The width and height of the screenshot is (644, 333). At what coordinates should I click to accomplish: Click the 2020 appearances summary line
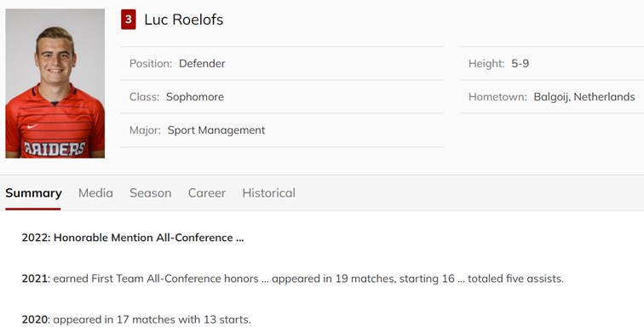(x=136, y=319)
